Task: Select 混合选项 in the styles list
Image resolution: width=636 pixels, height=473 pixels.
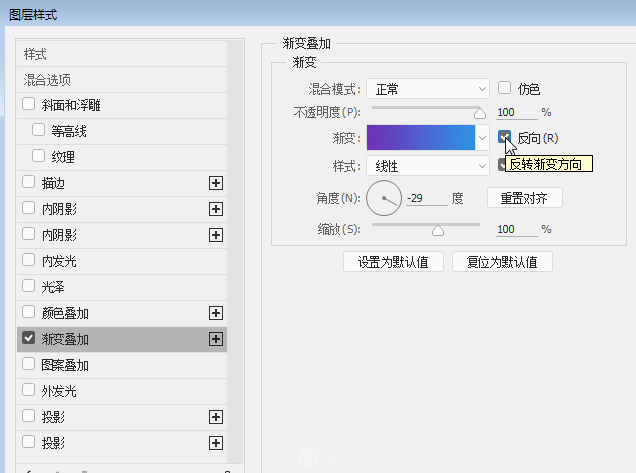Action: [x=48, y=79]
